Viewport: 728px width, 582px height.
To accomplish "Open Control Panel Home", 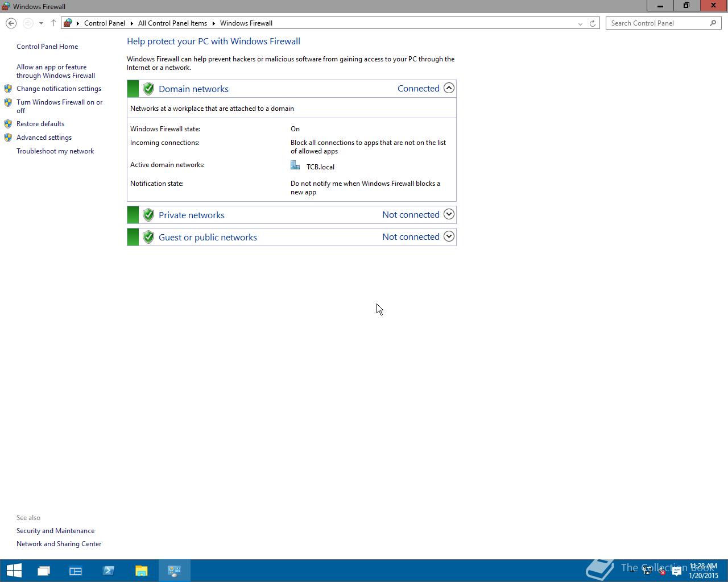I will [47, 47].
